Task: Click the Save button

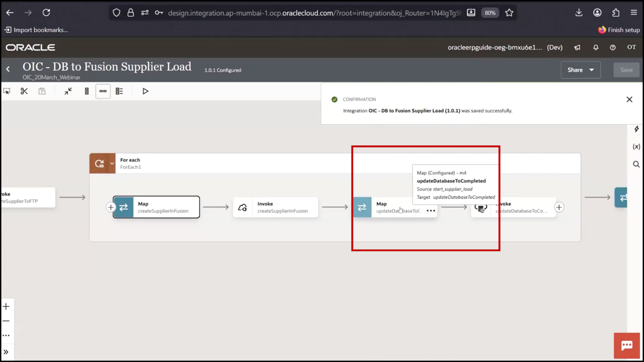Action: click(626, 70)
